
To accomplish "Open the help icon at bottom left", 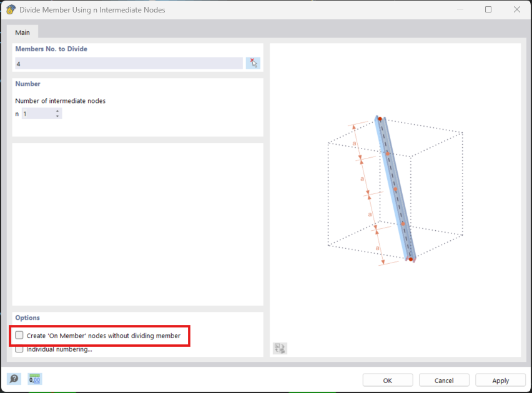I will (14, 379).
